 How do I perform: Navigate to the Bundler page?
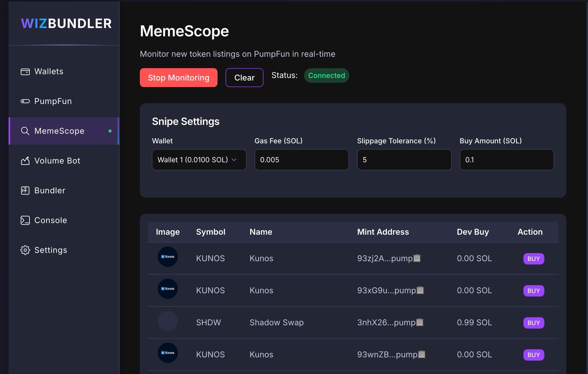[64, 191]
